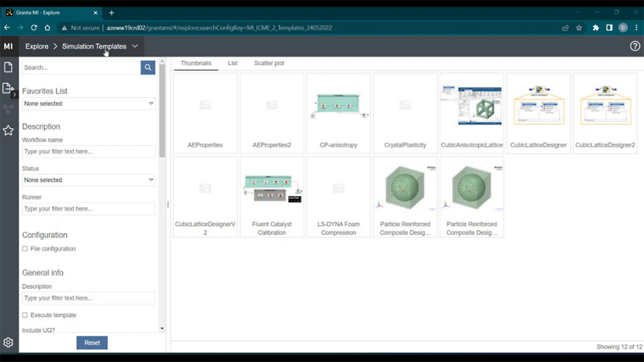
Task: Open the CubicLatticeDesigner2 template card
Action: tap(605, 114)
